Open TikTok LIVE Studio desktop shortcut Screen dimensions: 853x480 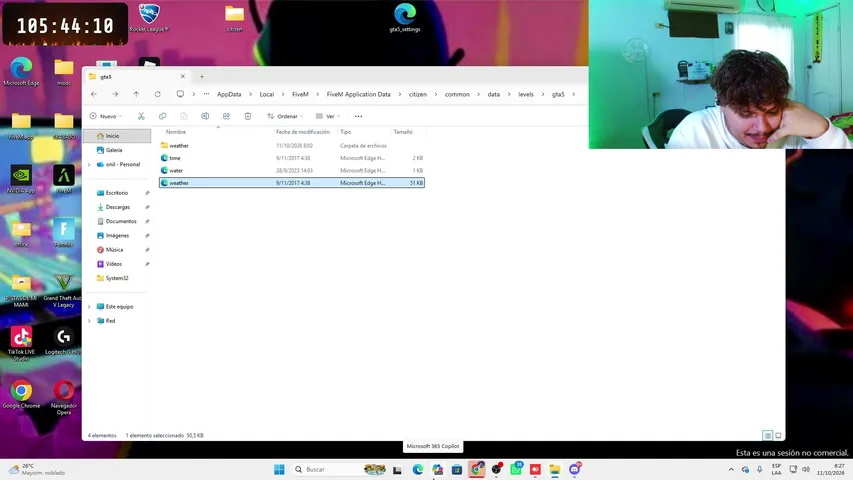tap(21, 344)
